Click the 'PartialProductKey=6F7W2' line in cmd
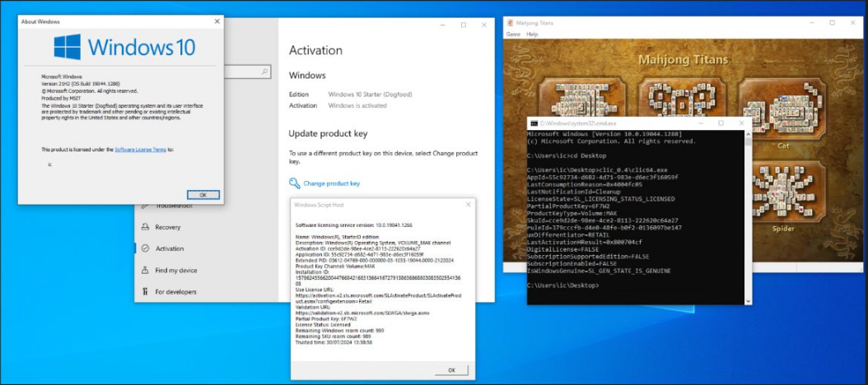 [567, 206]
